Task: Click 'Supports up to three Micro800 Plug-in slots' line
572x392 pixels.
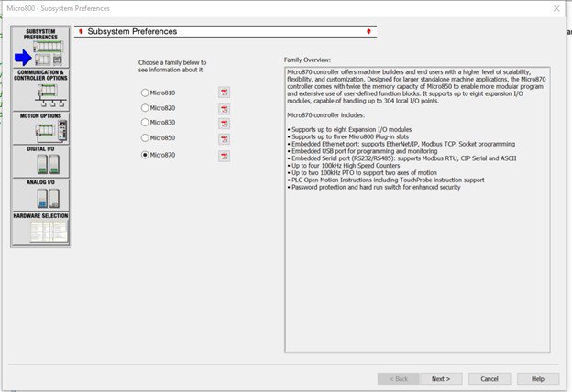Action: click(x=348, y=136)
